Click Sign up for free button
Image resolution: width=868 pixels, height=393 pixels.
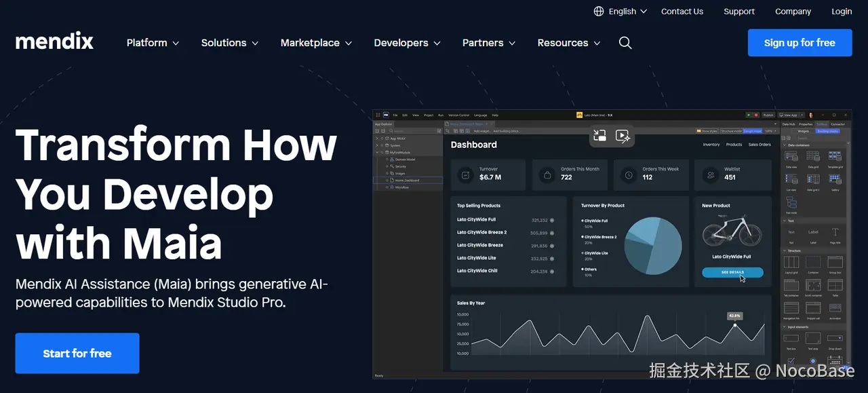click(x=800, y=43)
